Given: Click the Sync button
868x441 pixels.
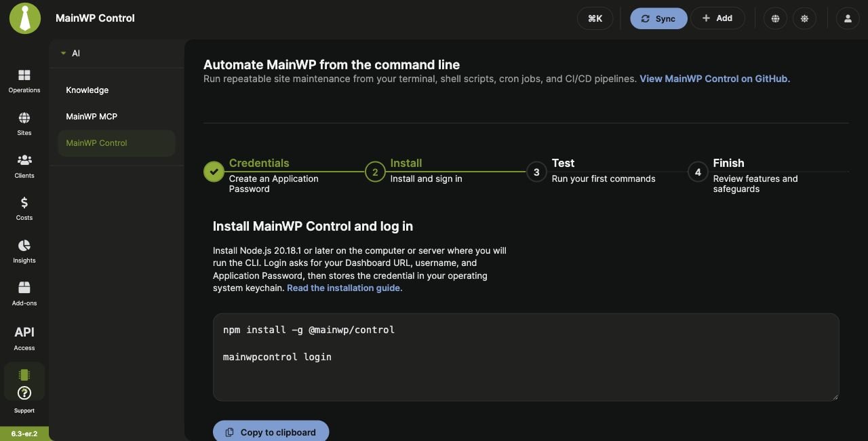Looking at the screenshot, I should [x=658, y=18].
